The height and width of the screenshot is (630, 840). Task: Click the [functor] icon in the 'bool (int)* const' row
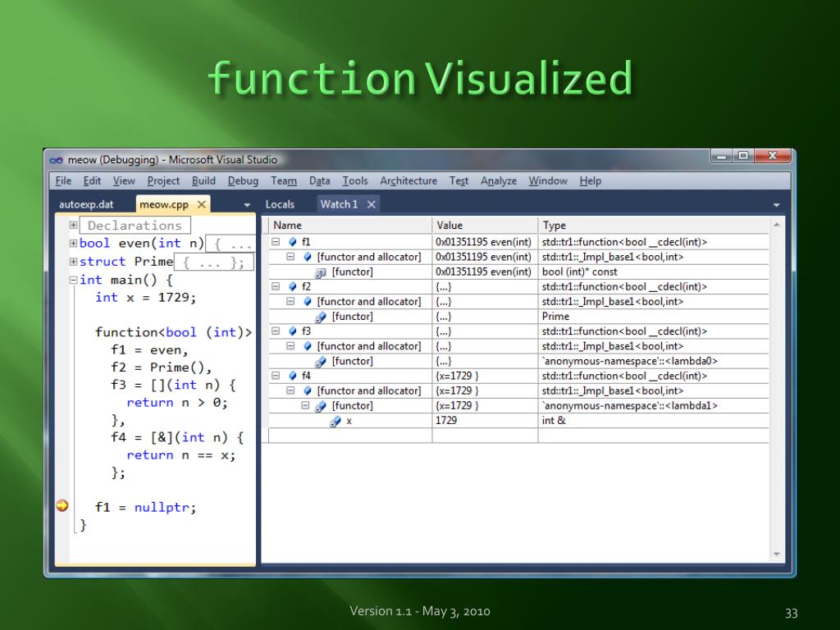point(321,272)
